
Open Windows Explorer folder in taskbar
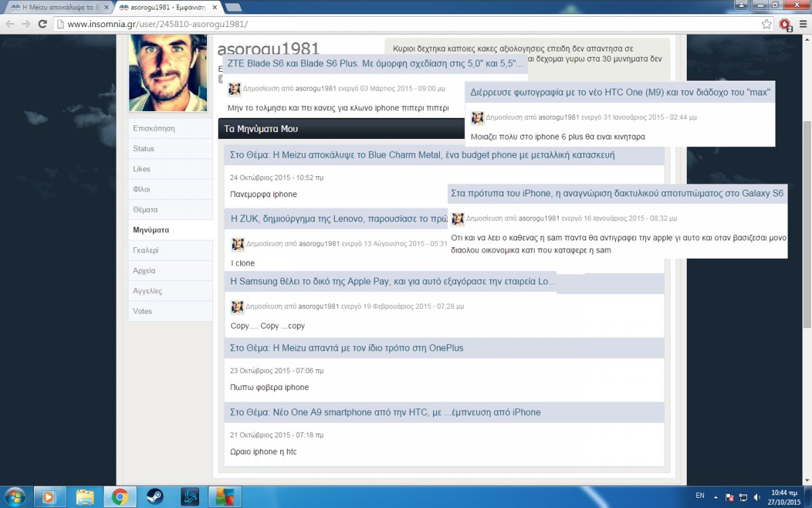click(x=85, y=496)
